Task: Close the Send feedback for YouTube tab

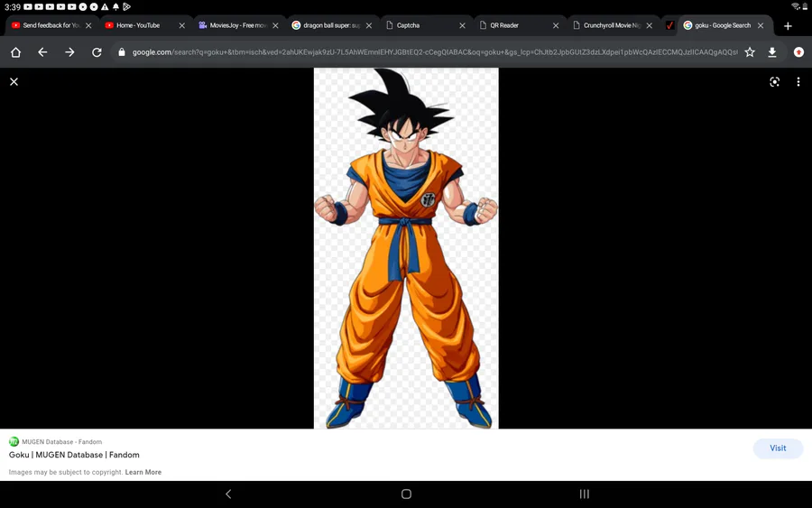Action: 88,25
